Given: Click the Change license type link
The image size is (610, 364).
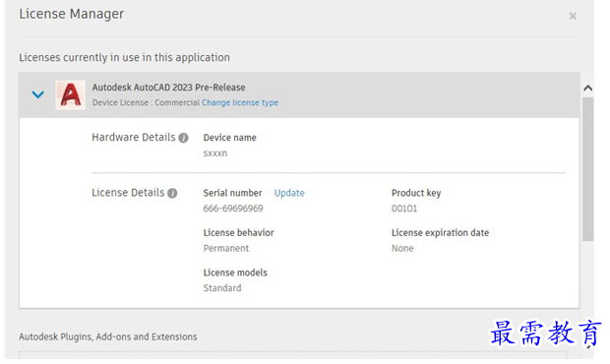Looking at the screenshot, I should pyautogui.click(x=240, y=102).
